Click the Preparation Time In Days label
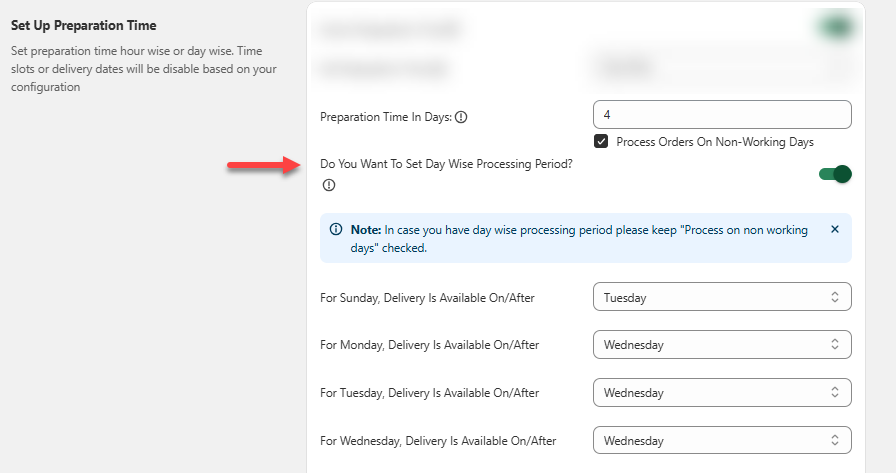The image size is (896, 473). [x=385, y=117]
